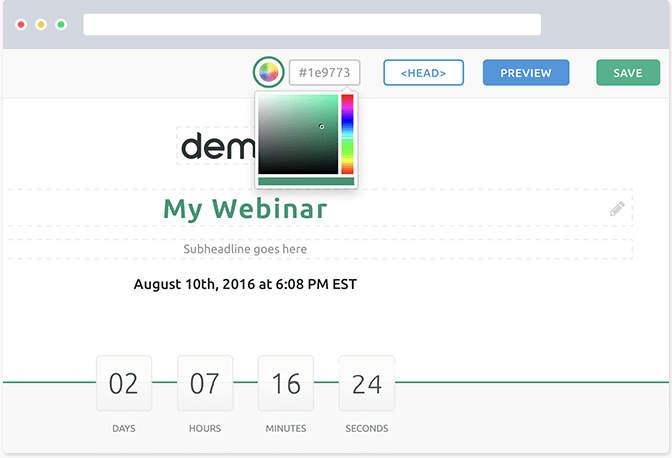Click the green selected-color preview bar

pos(306,182)
